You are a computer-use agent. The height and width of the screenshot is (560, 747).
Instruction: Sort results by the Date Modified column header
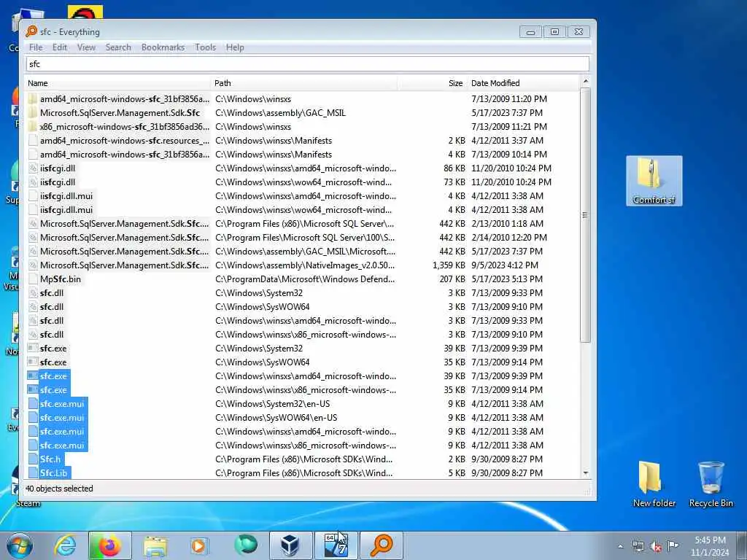[523, 83]
